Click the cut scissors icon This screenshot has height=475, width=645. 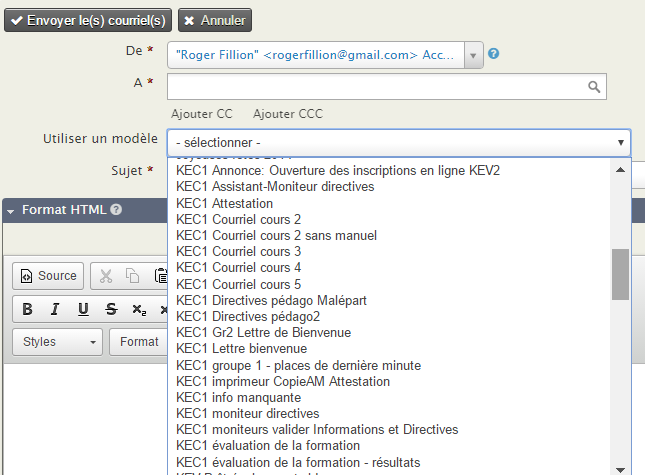pos(106,276)
